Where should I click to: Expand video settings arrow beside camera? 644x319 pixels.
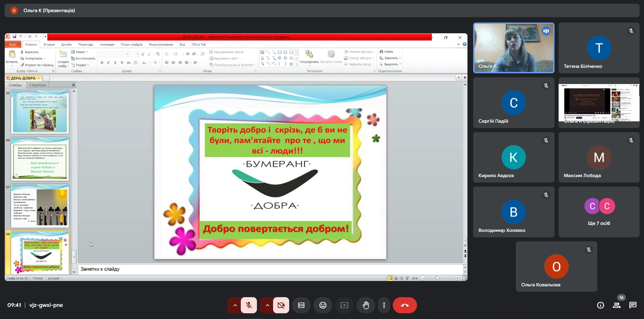(267, 305)
